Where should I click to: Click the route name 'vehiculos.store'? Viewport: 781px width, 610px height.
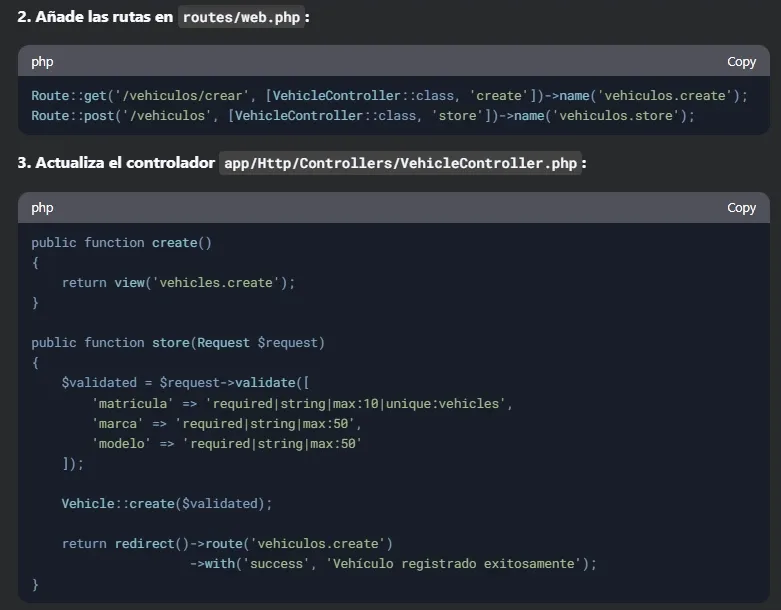click(x=616, y=116)
